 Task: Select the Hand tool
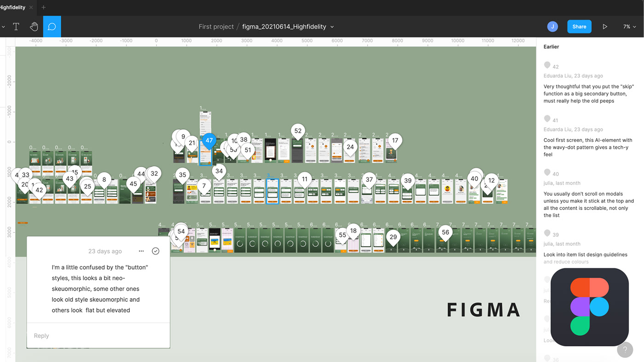click(34, 27)
